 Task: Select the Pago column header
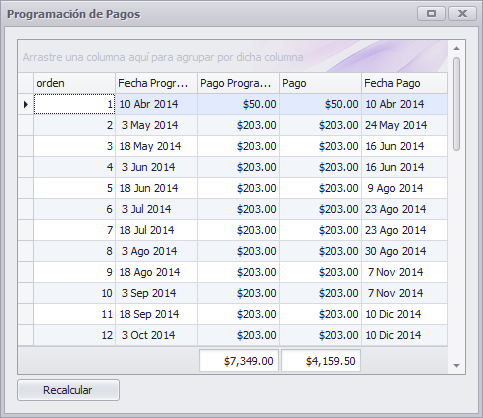pos(320,83)
